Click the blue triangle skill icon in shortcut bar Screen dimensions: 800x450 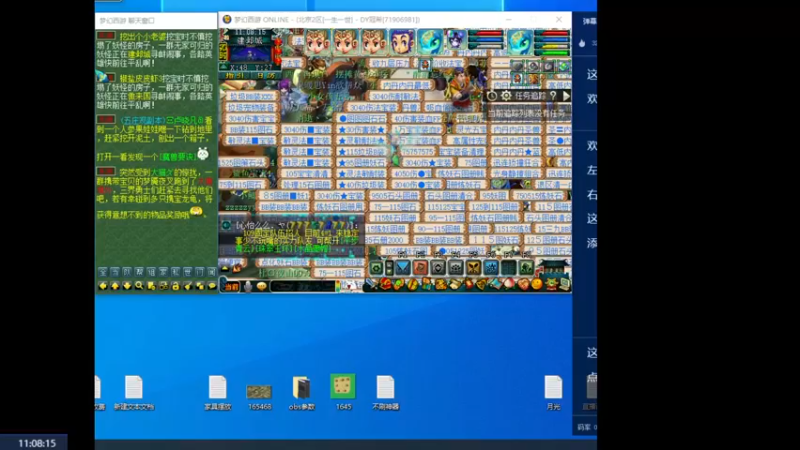[x=403, y=268]
